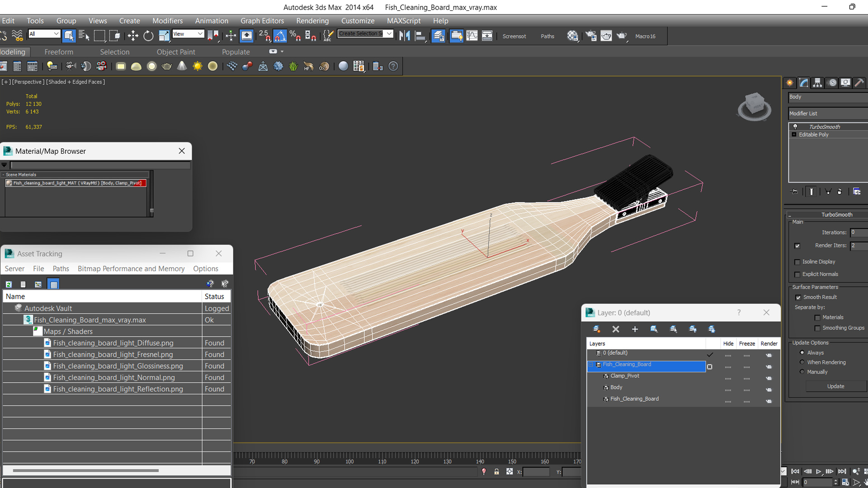Click the Mirror tool icon
This screenshot has height=488, width=868.
click(405, 36)
